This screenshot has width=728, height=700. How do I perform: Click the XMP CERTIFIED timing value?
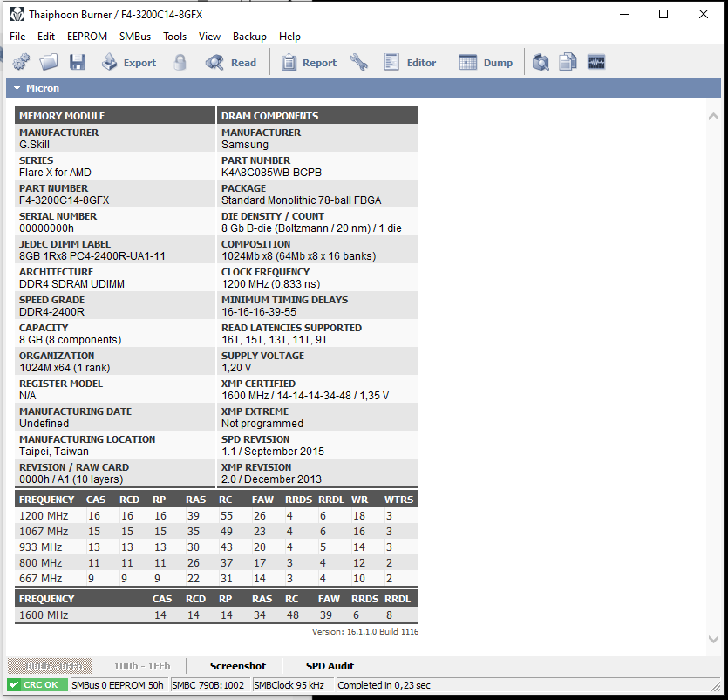(x=305, y=396)
